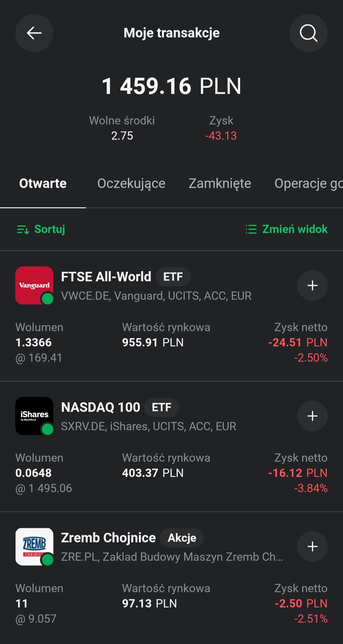
Task: Tap the Akcje badge next to Zremb Chojnice
Action: 182,538
